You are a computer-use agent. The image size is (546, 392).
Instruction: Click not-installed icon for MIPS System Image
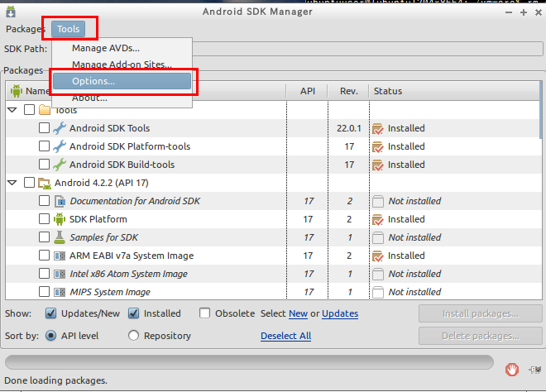click(378, 292)
